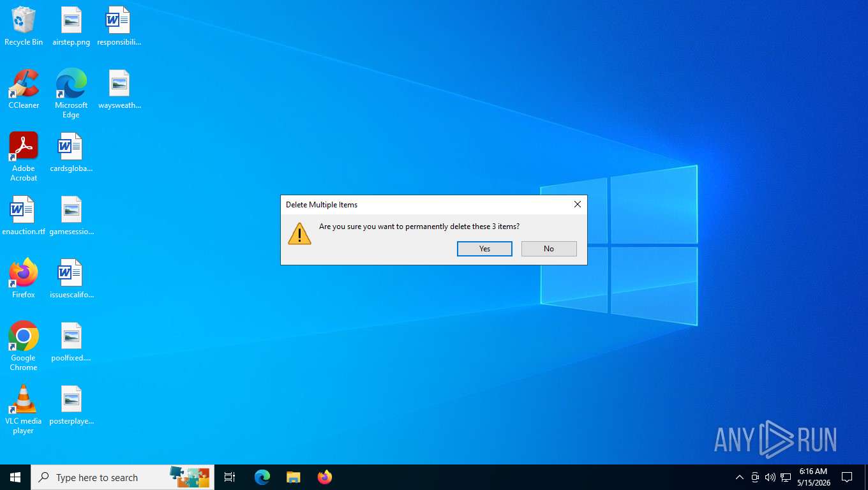
Task: Open the notification Action Center
Action: point(847,477)
